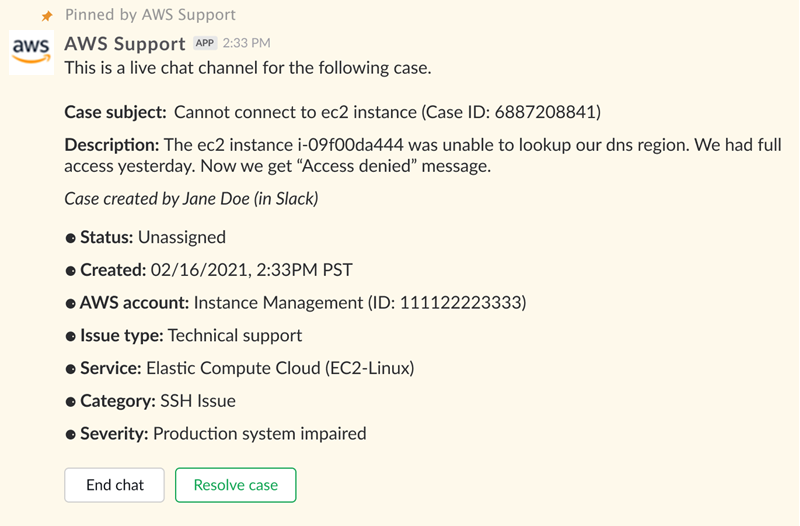Click the Unassigned status value
The width and height of the screenshot is (800, 526).
coord(181,237)
